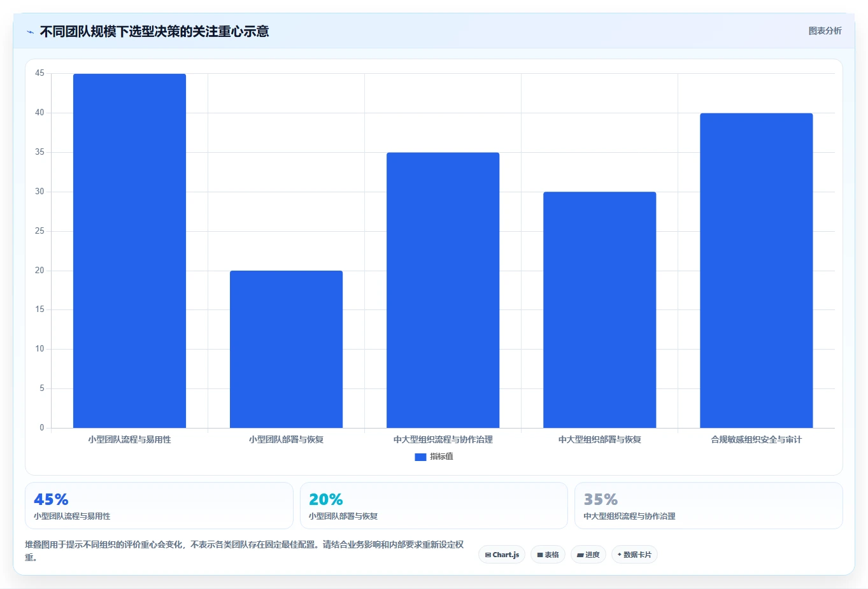
Task: Click x-axis label 小型团队流程与易用性
Action: coord(130,439)
